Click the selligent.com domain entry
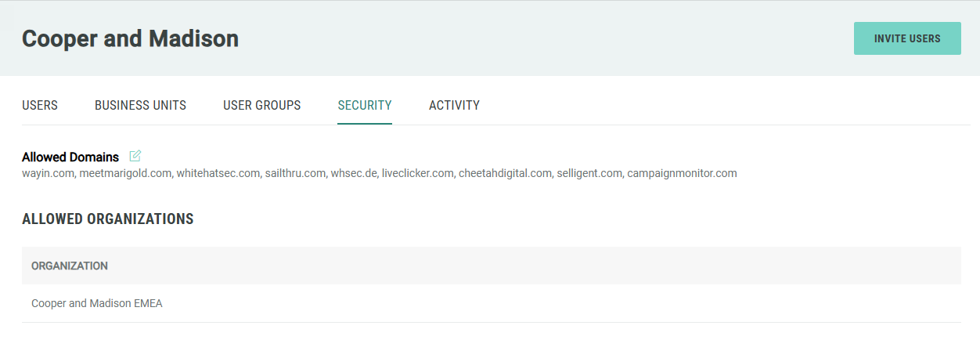The width and height of the screenshot is (980, 340). coord(589,173)
